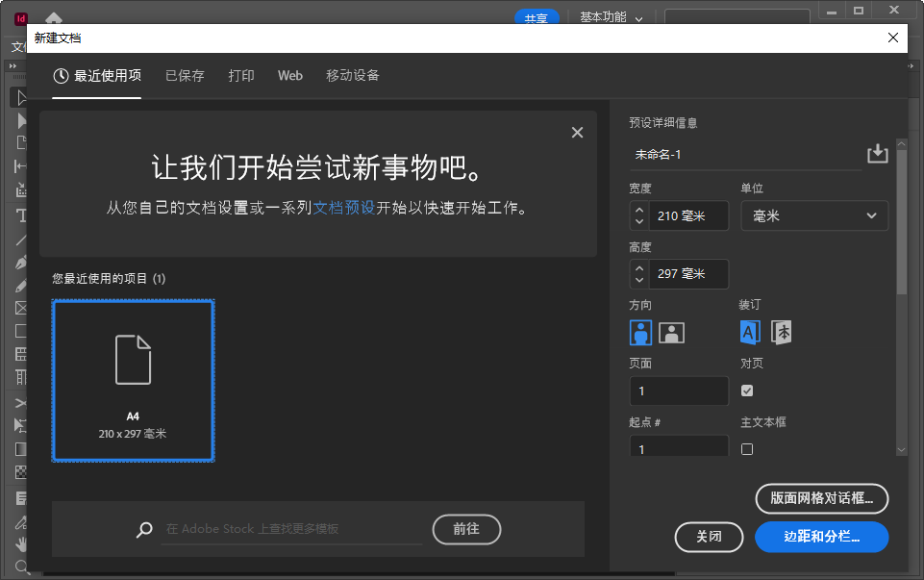The width and height of the screenshot is (924, 580).
Task: Click the Adobe Stock template search field
Action: click(291, 529)
